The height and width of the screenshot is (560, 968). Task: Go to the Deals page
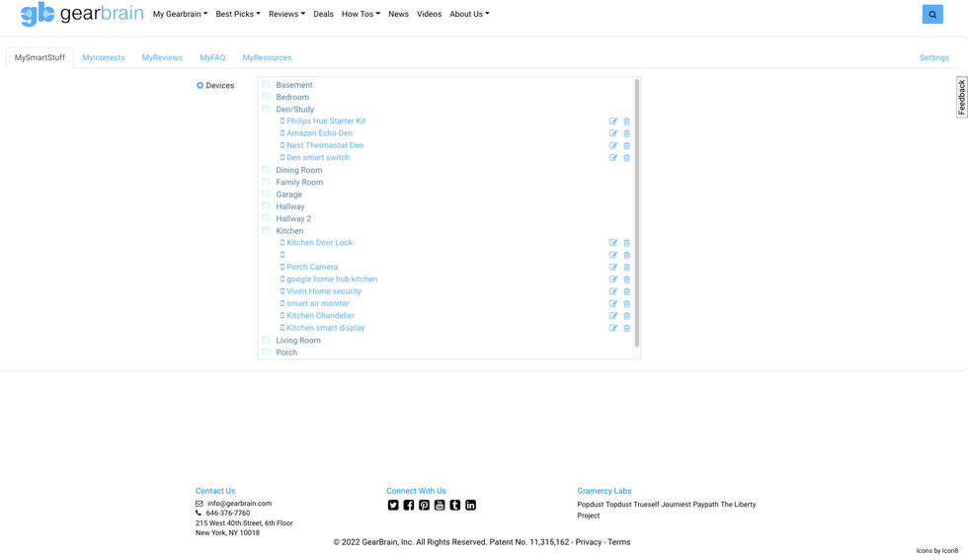(x=324, y=14)
